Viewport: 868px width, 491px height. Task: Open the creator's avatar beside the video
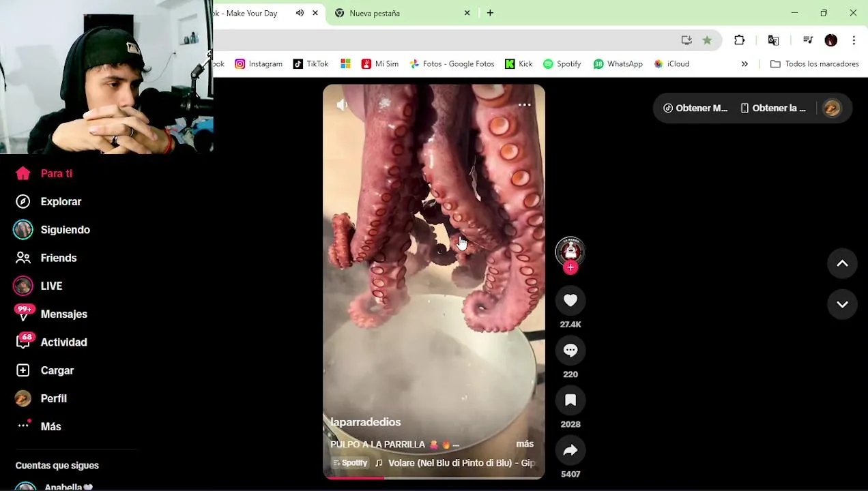[x=570, y=251]
